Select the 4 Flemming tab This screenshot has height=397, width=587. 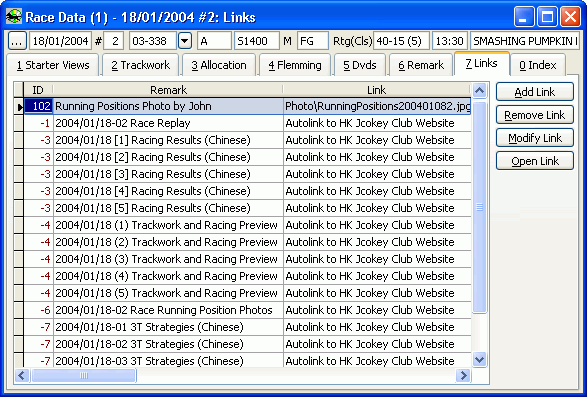click(x=295, y=65)
